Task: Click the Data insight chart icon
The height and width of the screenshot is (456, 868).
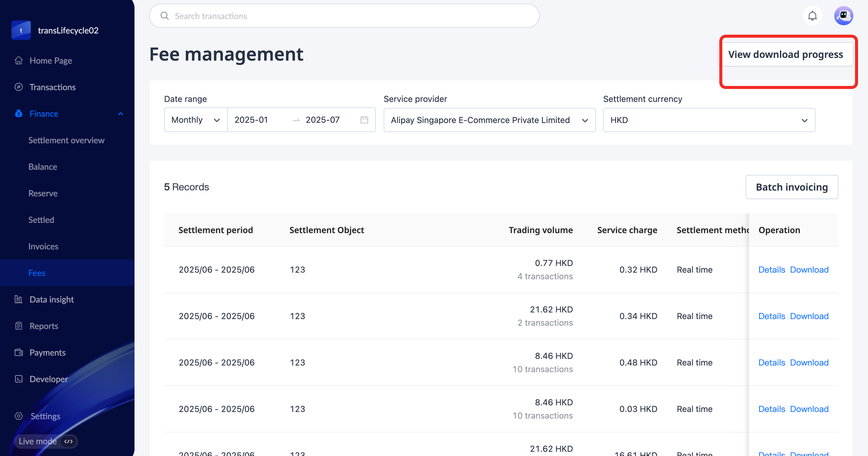Action: (x=19, y=299)
